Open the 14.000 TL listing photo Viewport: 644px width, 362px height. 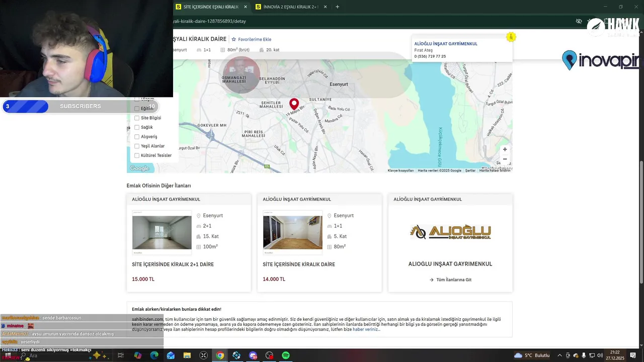292,232
